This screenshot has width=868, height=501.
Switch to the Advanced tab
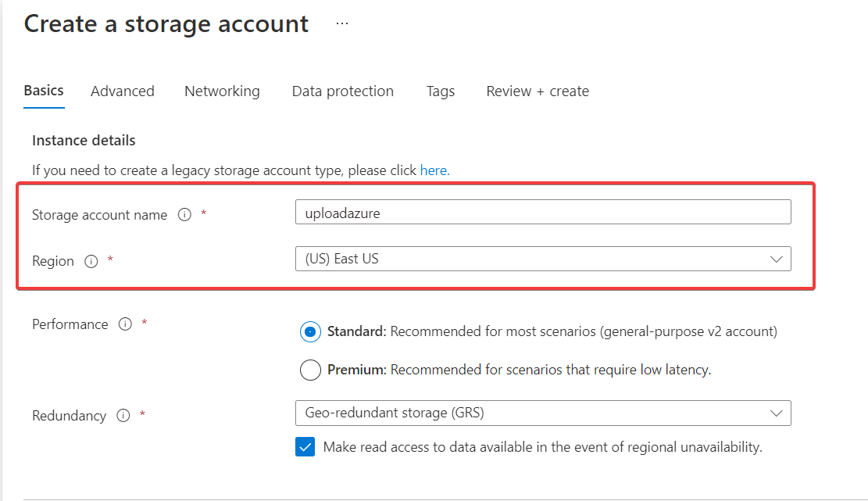coord(123,91)
